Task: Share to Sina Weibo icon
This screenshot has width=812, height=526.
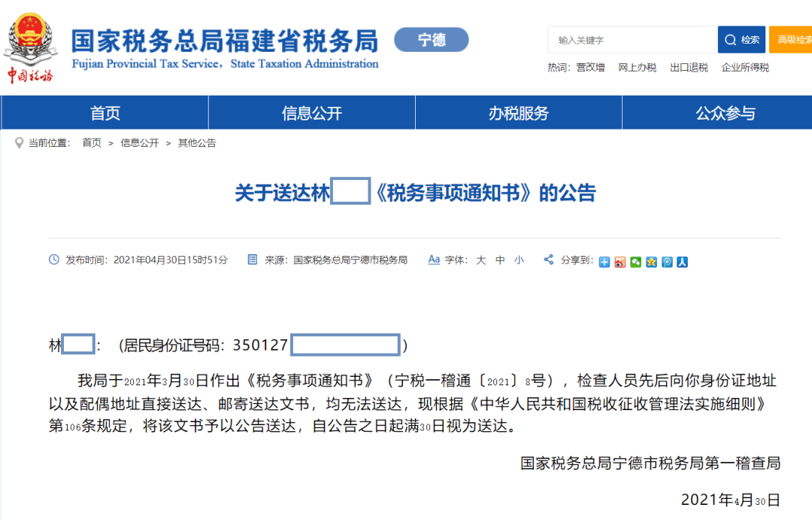Action: [x=620, y=262]
